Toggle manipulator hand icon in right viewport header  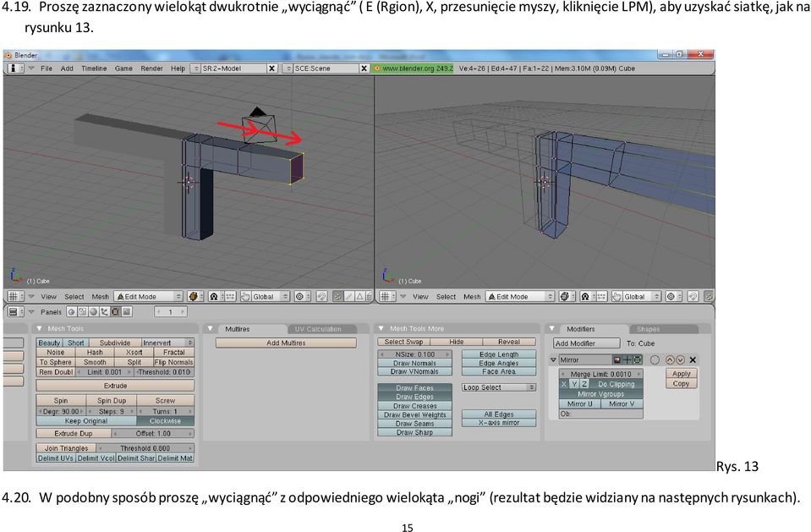click(x=616, y=297)
